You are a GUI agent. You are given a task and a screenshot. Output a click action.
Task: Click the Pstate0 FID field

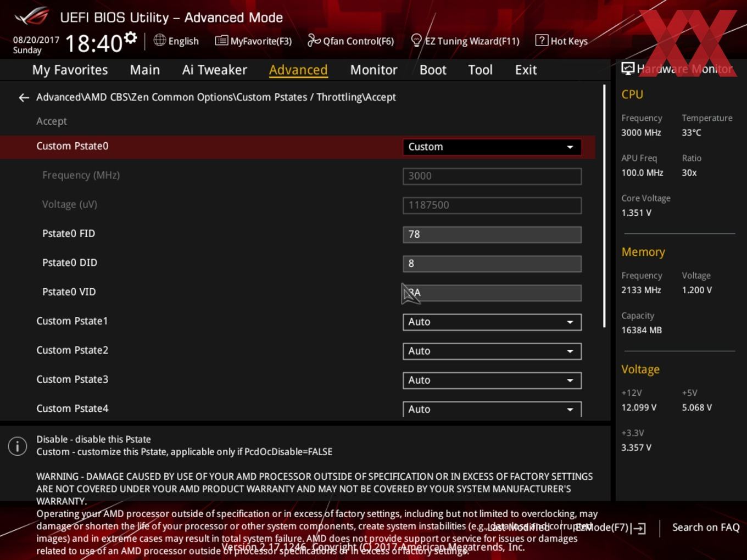(x=492, y=234)
